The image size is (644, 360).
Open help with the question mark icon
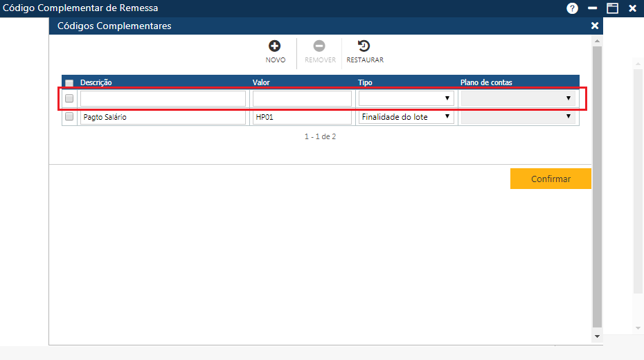572,8
